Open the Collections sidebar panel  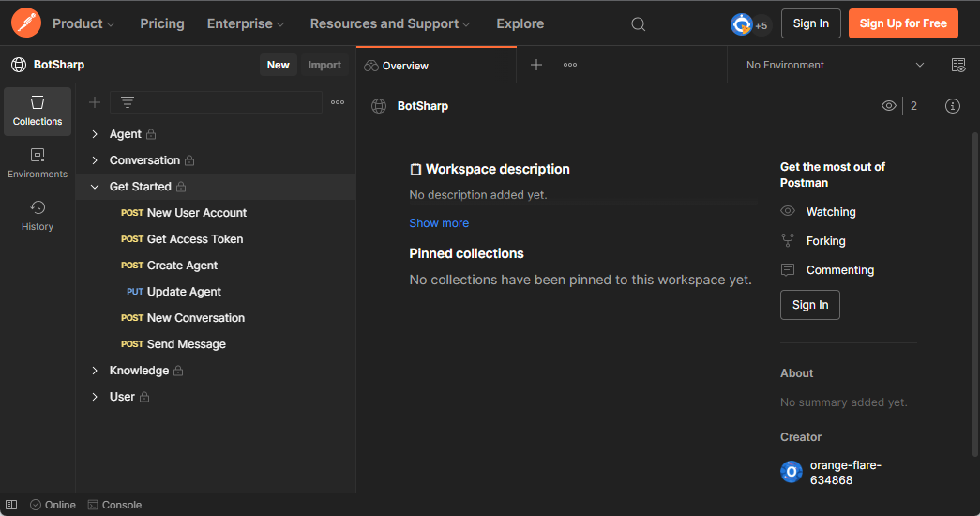(x=38, y=112)
